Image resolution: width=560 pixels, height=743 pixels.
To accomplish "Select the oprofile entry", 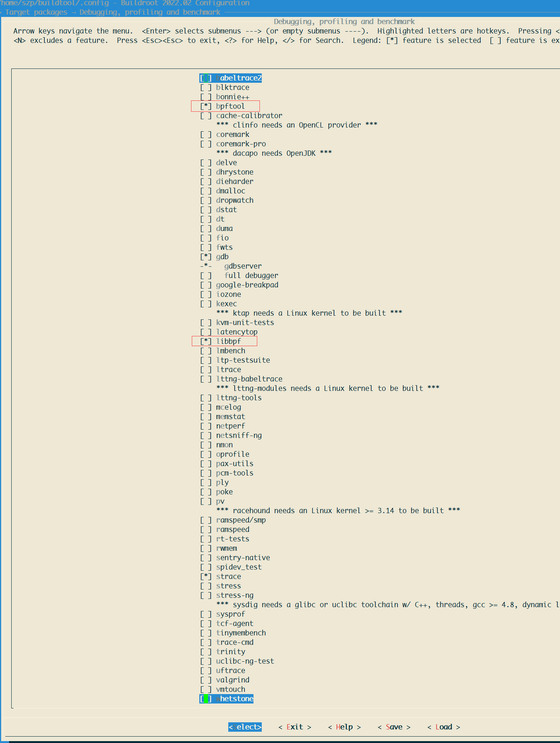I will pos(225,454).
